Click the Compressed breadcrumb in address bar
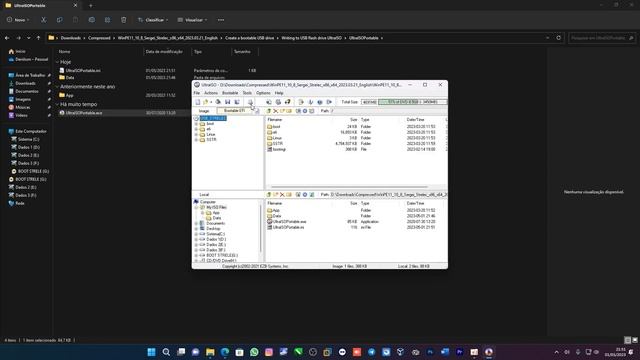640x360 pixels. coord(99,38)
